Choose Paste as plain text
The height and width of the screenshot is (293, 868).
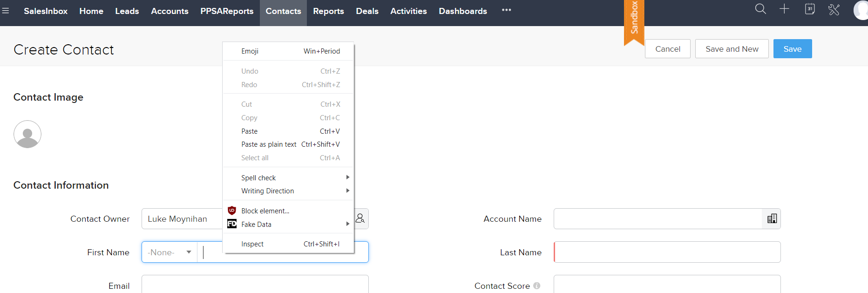coord(289,144)
